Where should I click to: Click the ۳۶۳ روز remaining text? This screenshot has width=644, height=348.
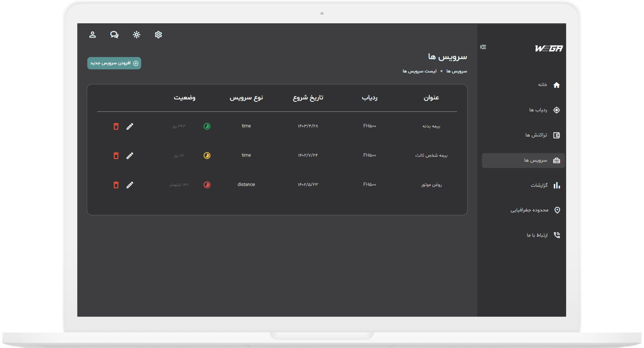[179, 126]
